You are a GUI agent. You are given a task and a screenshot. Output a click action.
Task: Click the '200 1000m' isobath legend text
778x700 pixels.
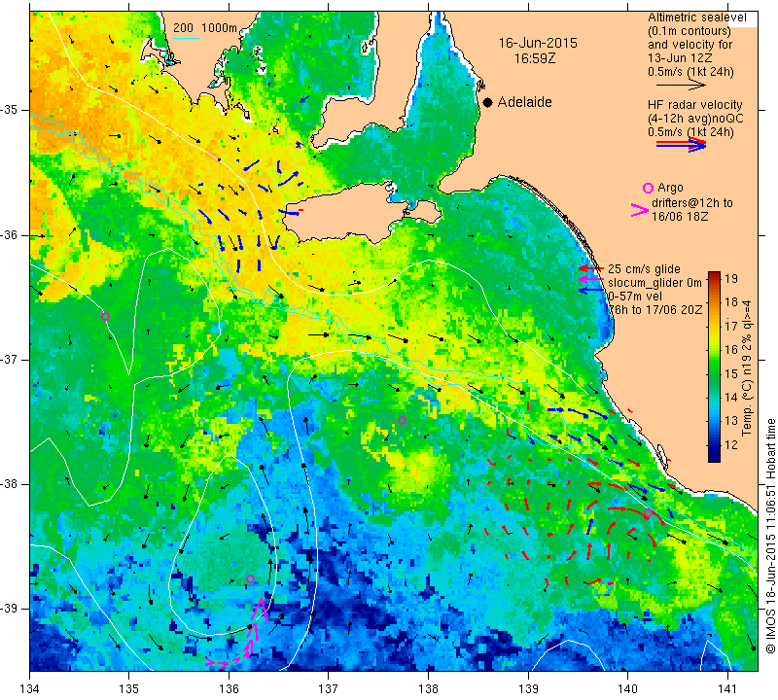point(205,28)
